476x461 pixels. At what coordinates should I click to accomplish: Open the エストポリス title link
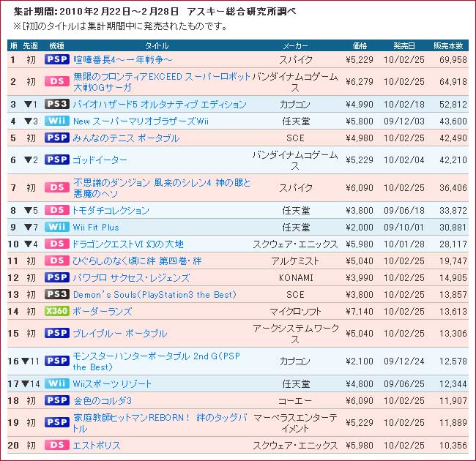pyautogui.click(x=97, y=445)
